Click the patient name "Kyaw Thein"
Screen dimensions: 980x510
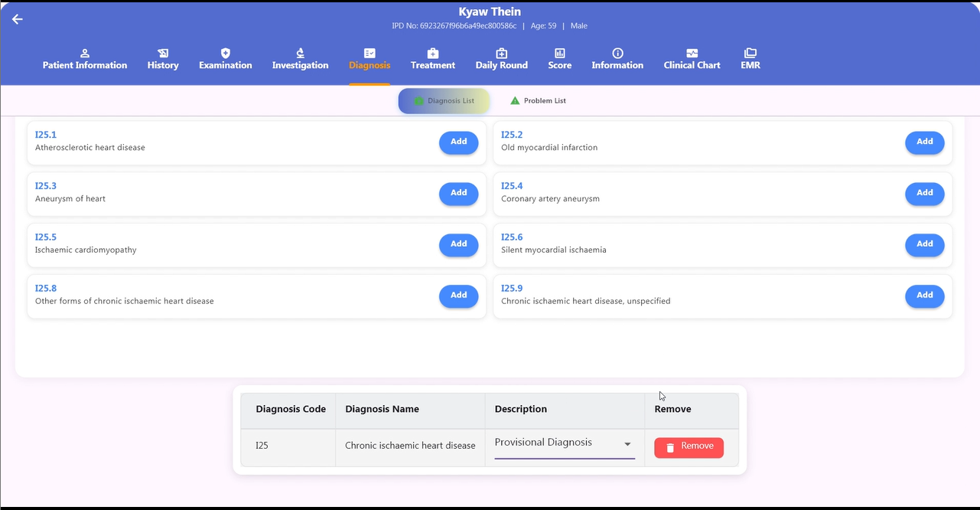tap(490, 11)
